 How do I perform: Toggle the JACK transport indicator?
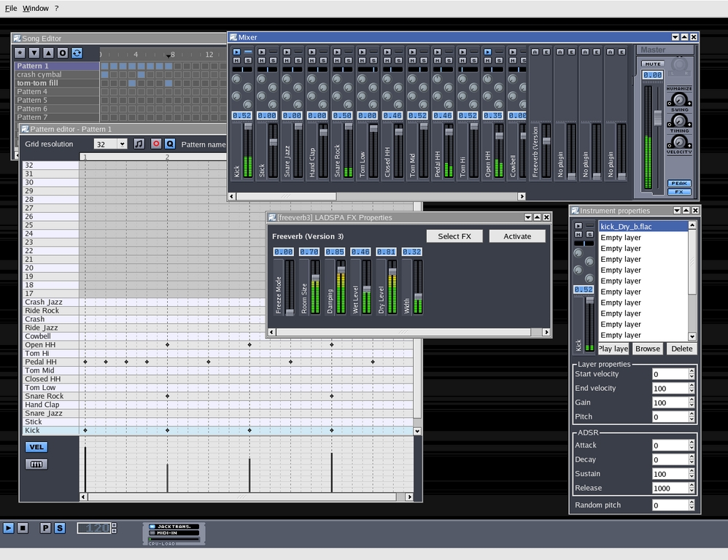173,526
